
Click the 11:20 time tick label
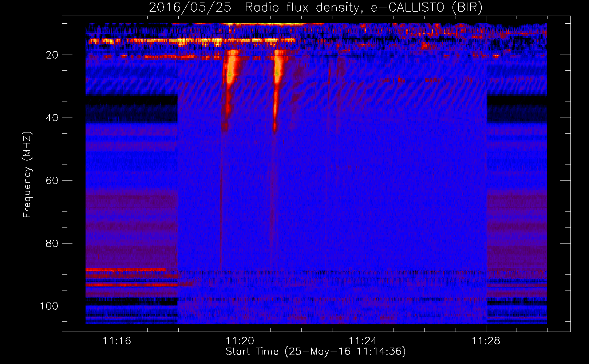(240, 341)
